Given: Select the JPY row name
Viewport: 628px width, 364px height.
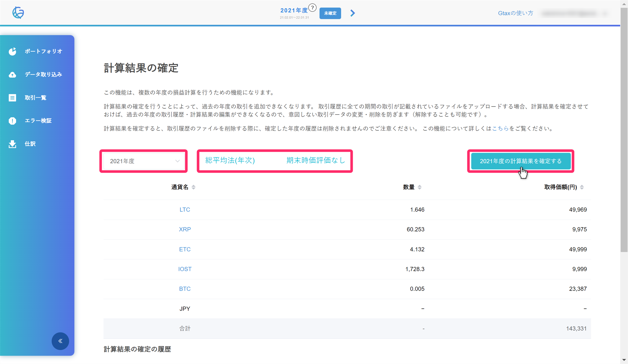Looking at the screenshot, I should [x=185, y=309].
